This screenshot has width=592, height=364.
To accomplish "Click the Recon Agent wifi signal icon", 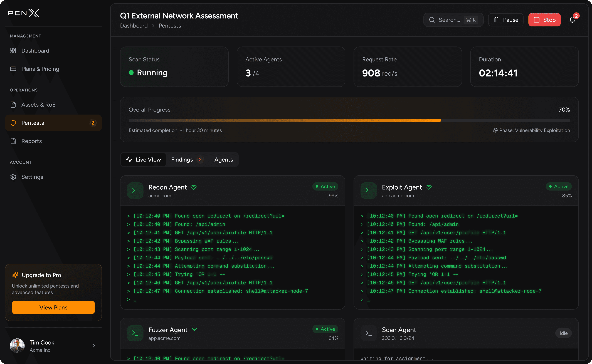I will pyautogui.click(x=194, y=187).
